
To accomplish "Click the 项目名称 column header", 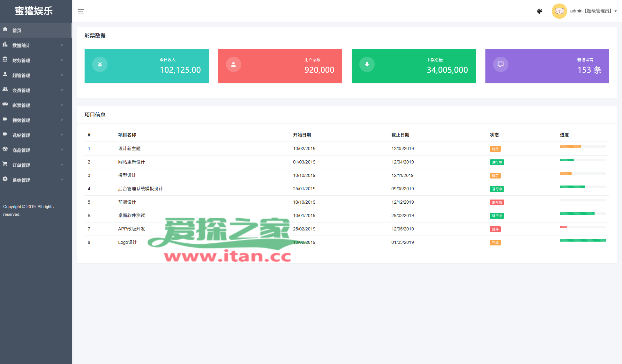I will point(127,135).
